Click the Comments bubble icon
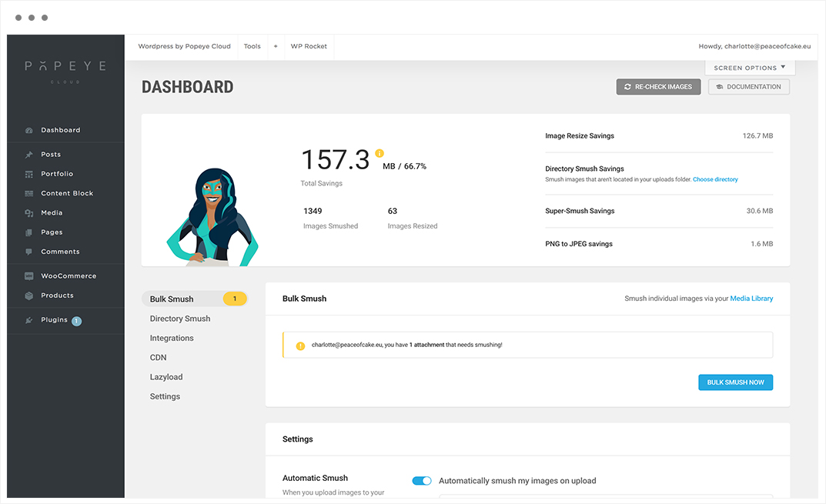Viewport: 826px width, 504px height. coord(29,252)
